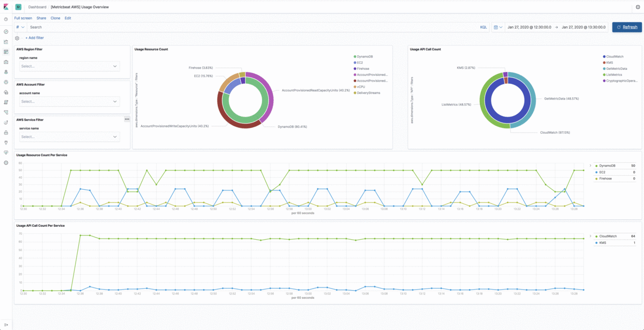Screen dimensions: 644x330
Task: Expand the side navigation at bottom
Action: pyautogui.click(x=6, y=325)
